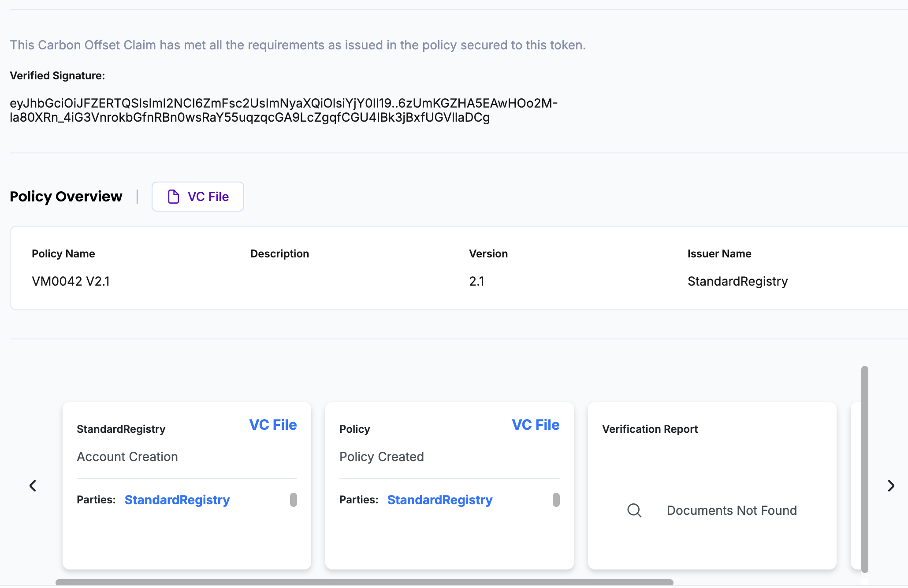This screenshot has height=588, width=908.
Task: Open VC File link in StandardRegistry card
Action: (x=273, y=424)
